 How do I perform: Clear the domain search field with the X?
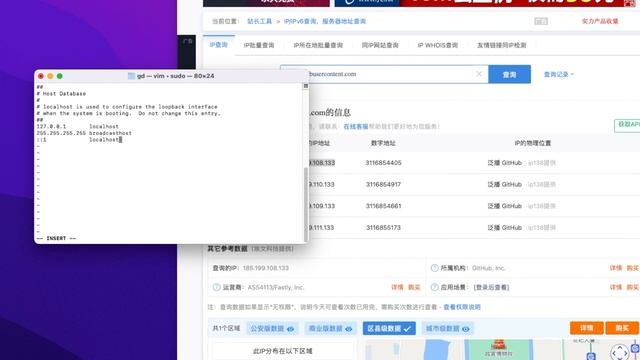[479, 74]
